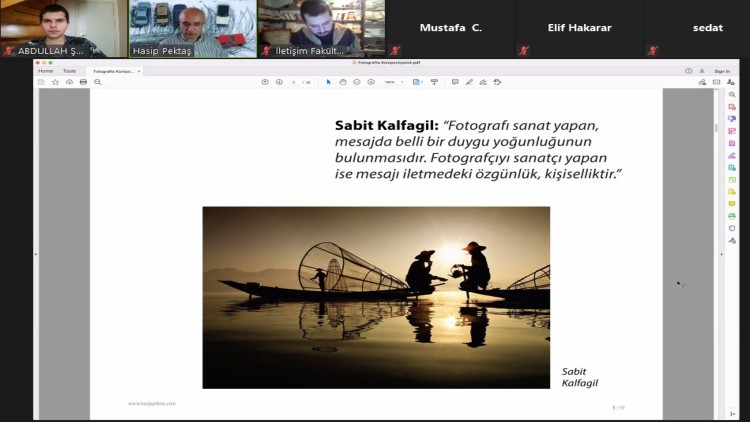Expand the left navigation pane arrow
750x422 pixels.
[36, 254]
